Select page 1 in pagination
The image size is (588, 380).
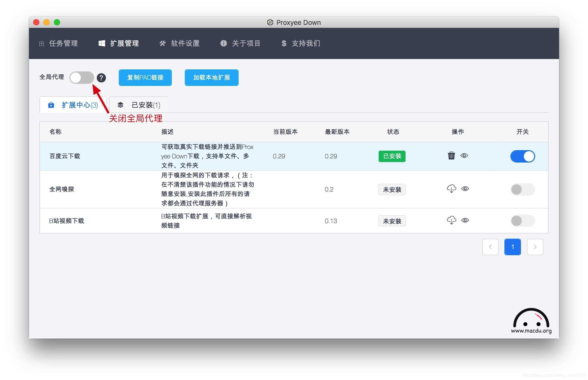tap(512, 247)
